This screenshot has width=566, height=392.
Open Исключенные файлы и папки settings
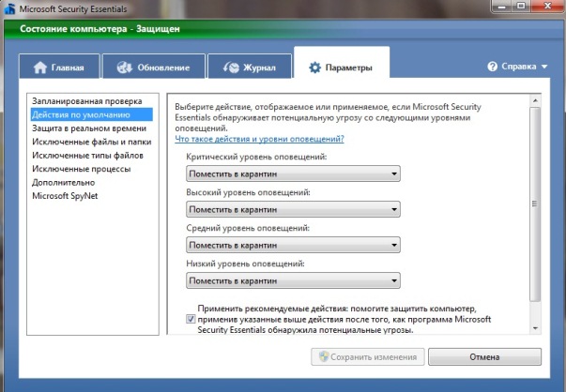tap(92, 142)
